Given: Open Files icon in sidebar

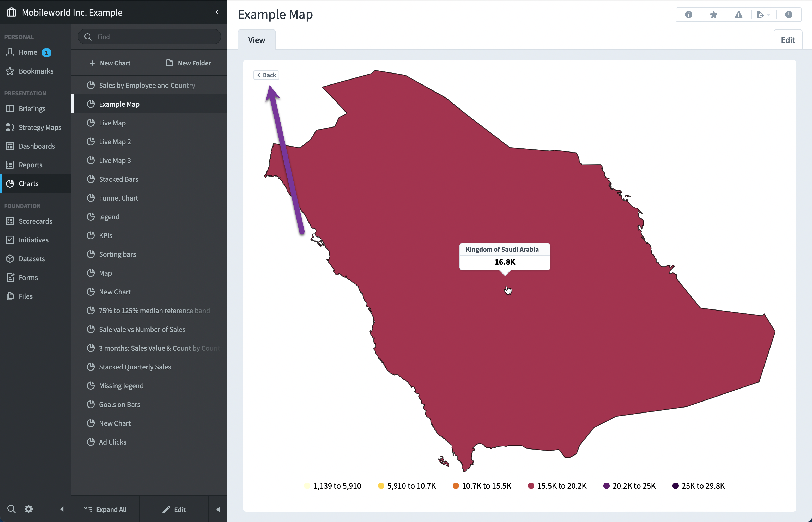Looking at the screenshot, I should tap(10, 296).
